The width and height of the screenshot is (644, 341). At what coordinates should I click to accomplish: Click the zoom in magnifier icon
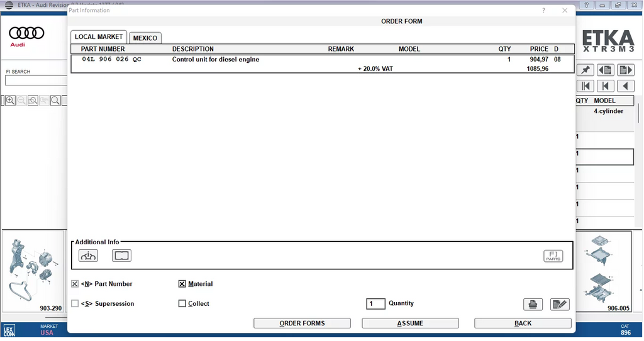(x=10, y=100)
